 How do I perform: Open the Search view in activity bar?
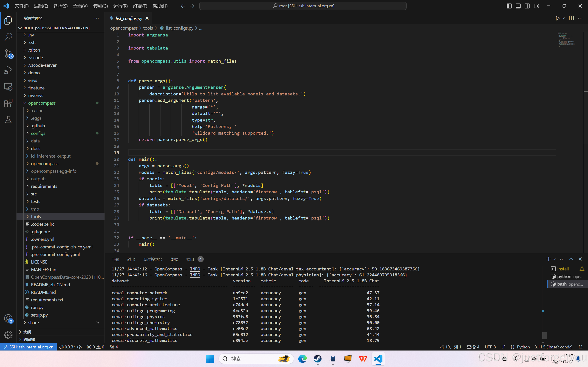point(8,37)
